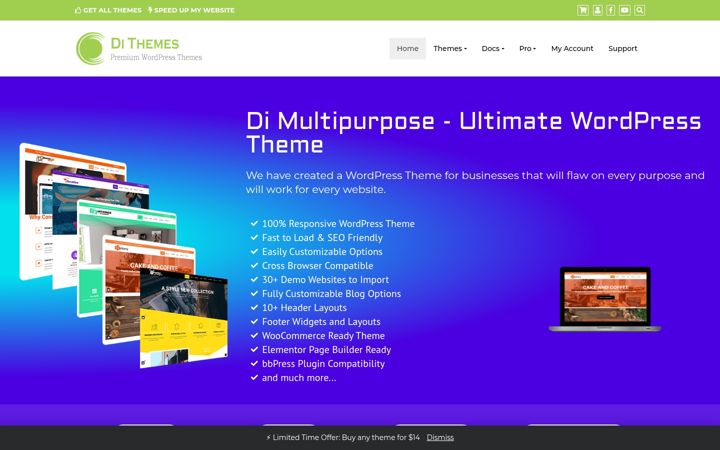The image size is (720, 450).
Task: Click thumbs-up icon beside Get All Themes
Action: pyautogui.click(x=78, y=10)
